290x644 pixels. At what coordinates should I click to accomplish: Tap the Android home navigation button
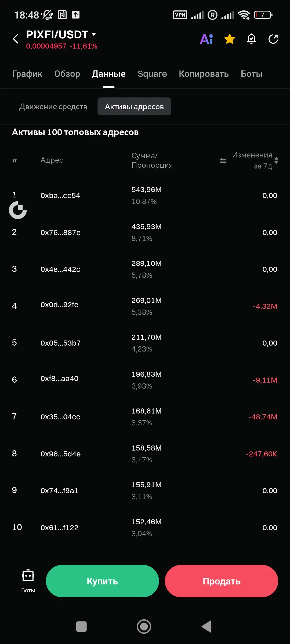pos(144,627)
